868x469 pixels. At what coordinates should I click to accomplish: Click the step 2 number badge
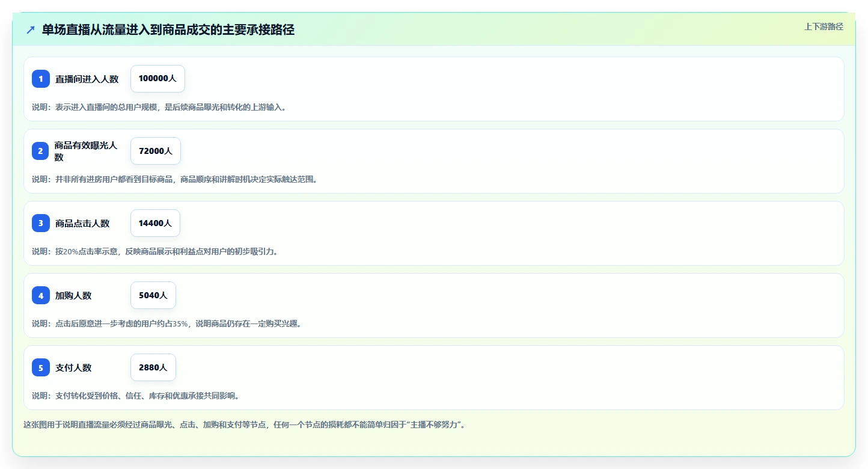[x=41, y=151]
